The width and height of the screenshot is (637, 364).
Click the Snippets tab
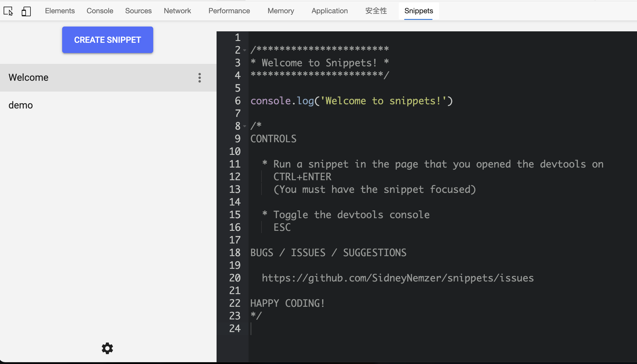[418, 11]
